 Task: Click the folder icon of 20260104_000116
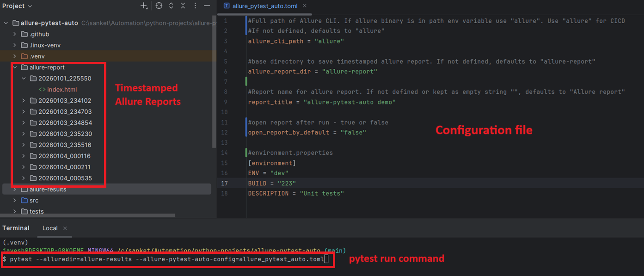33,156
